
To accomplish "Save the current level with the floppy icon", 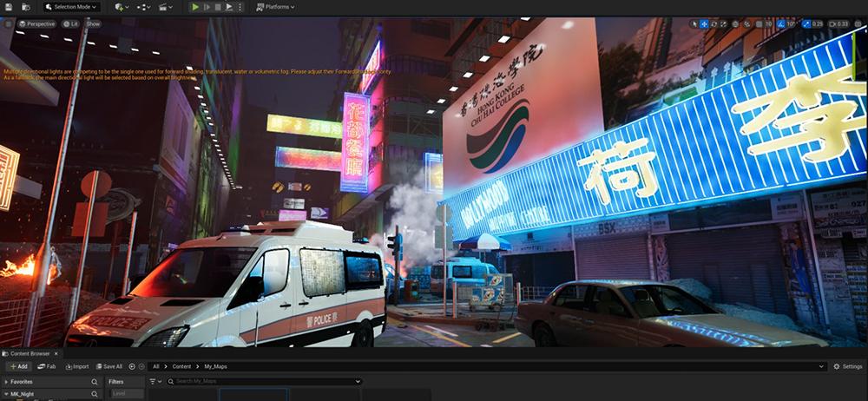I will pos(9,7).
